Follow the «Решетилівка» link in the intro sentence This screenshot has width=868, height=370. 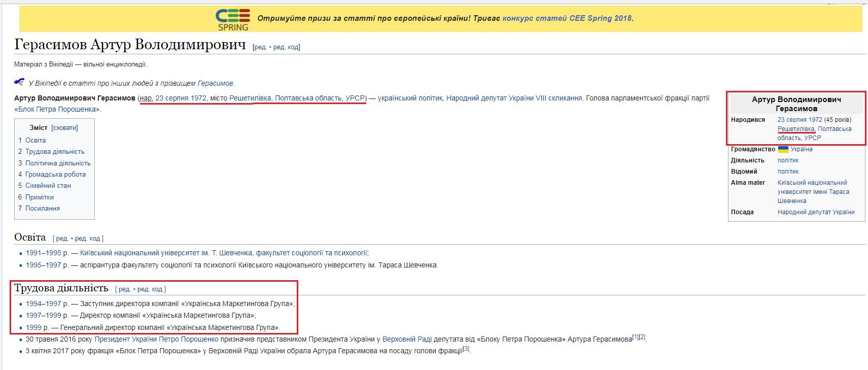(250, 98)
